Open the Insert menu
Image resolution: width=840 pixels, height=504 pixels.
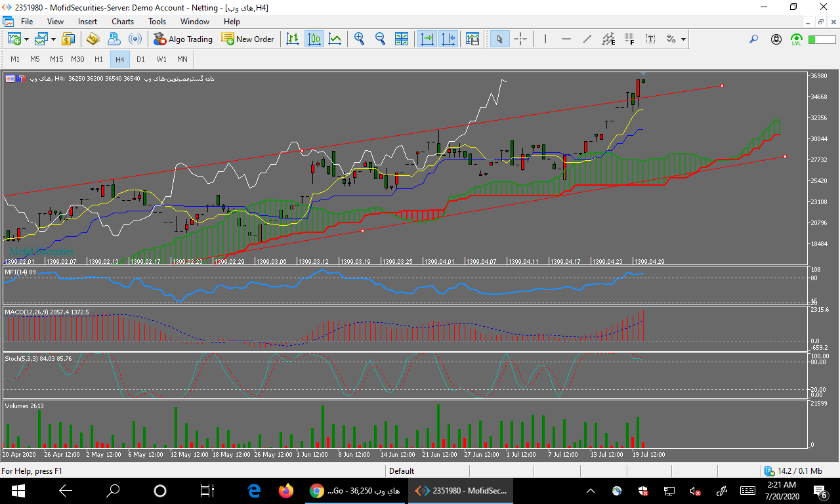87,22
